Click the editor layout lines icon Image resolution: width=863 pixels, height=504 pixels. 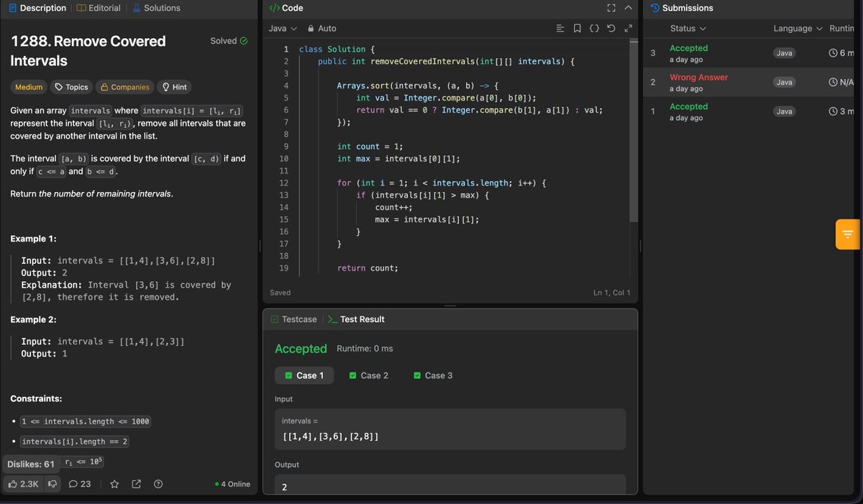point(560,28)
